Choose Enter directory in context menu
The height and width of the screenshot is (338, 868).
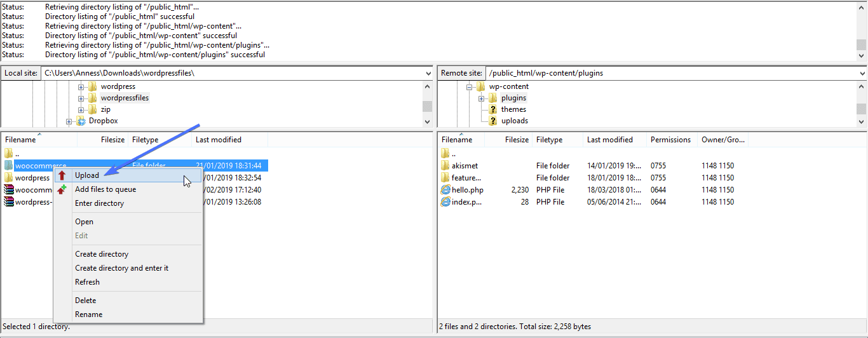(128, 203)
